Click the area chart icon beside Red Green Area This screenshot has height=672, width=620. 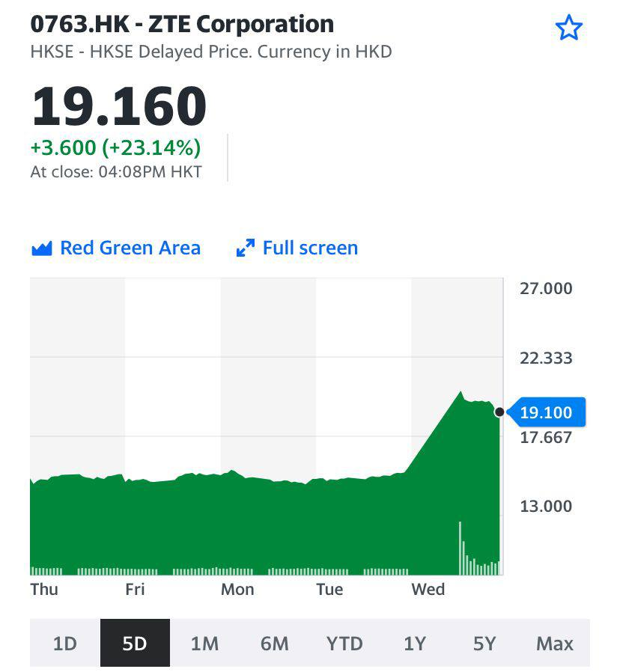[41, 248]
